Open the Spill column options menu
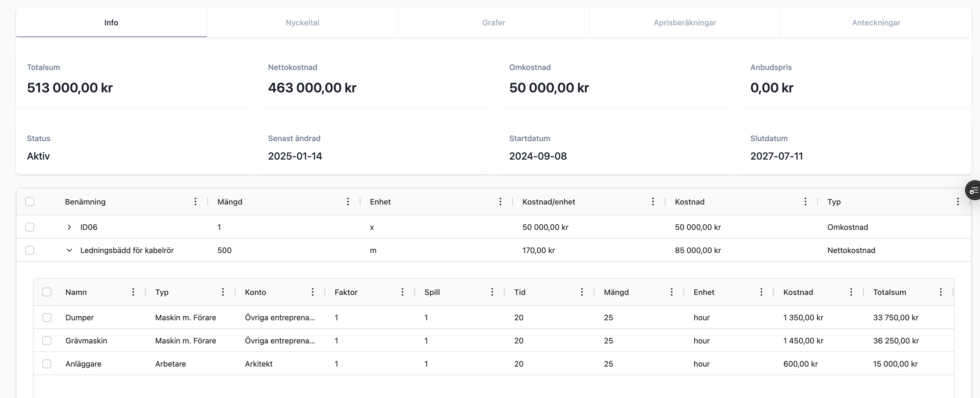 tap(492, 292)
